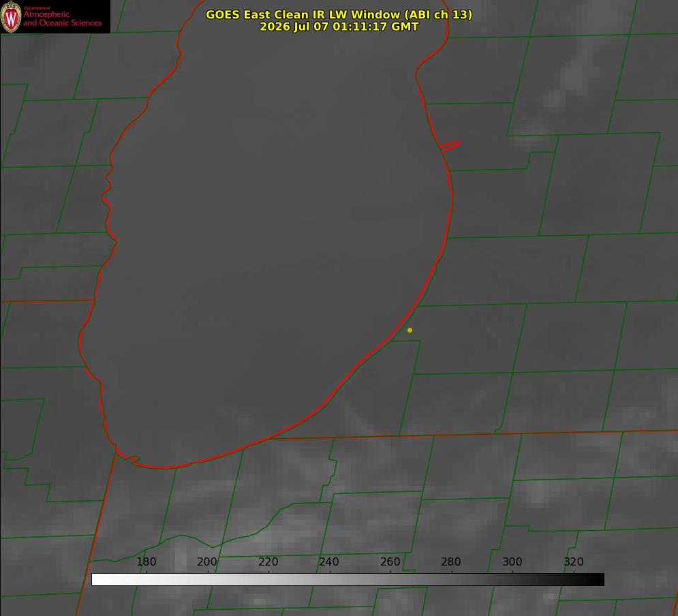Click the red hook-shaped spit on east shoreline
The height and width of the screenshot is (616, 678).
coord(450,146)
